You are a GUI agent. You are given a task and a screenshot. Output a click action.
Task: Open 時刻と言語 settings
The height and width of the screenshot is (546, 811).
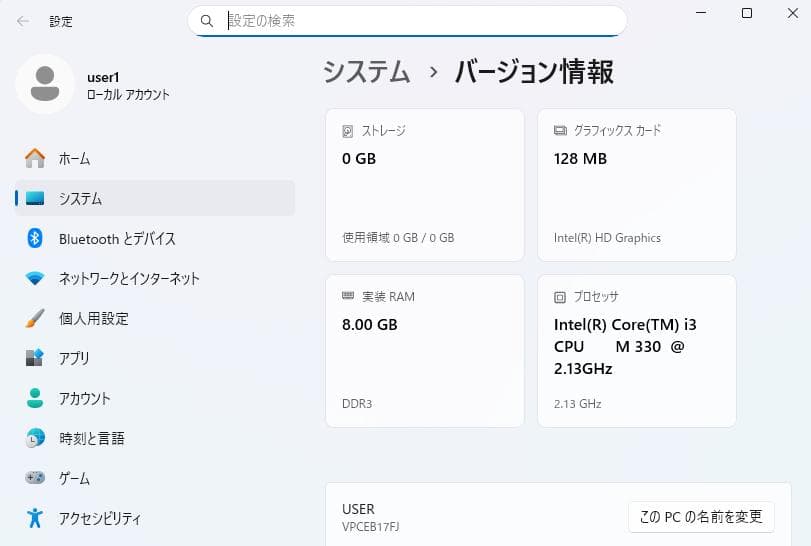tap(155, 438)
